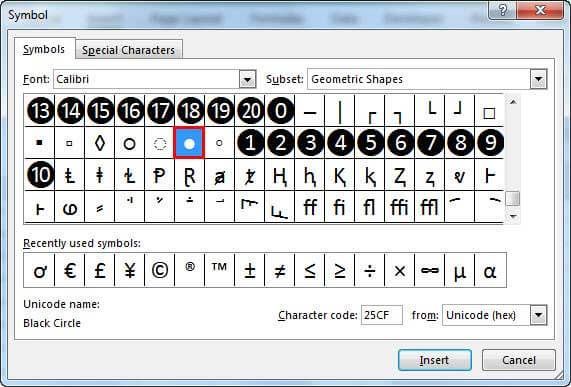
Task: Choose the registered sign in recent symbols
Action: [190, 270]
